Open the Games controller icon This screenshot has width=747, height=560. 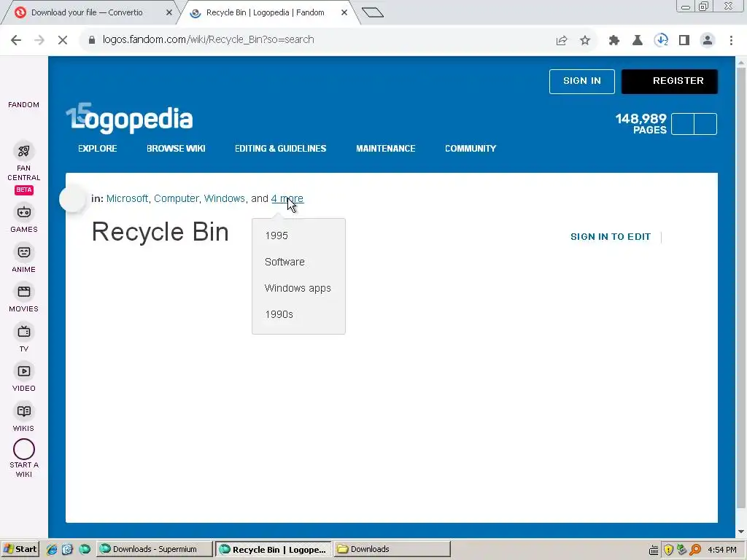point(24,212)
